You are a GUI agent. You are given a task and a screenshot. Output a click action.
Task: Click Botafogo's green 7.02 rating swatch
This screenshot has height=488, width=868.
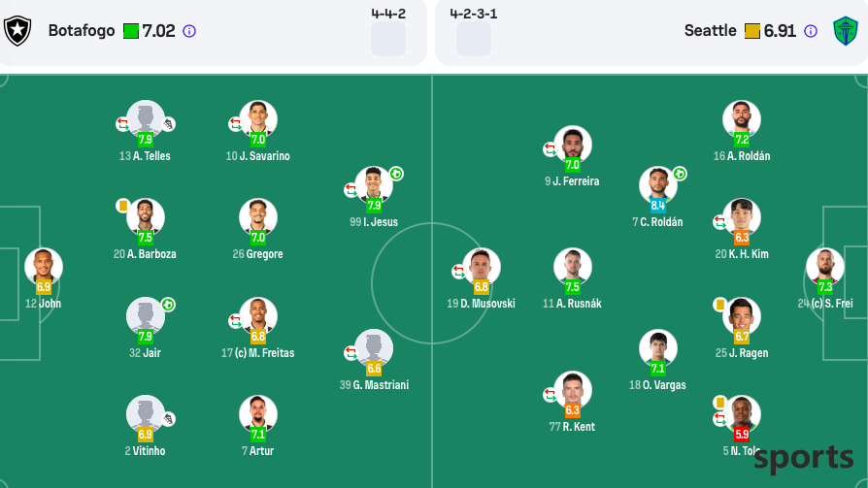pos(131,31)
